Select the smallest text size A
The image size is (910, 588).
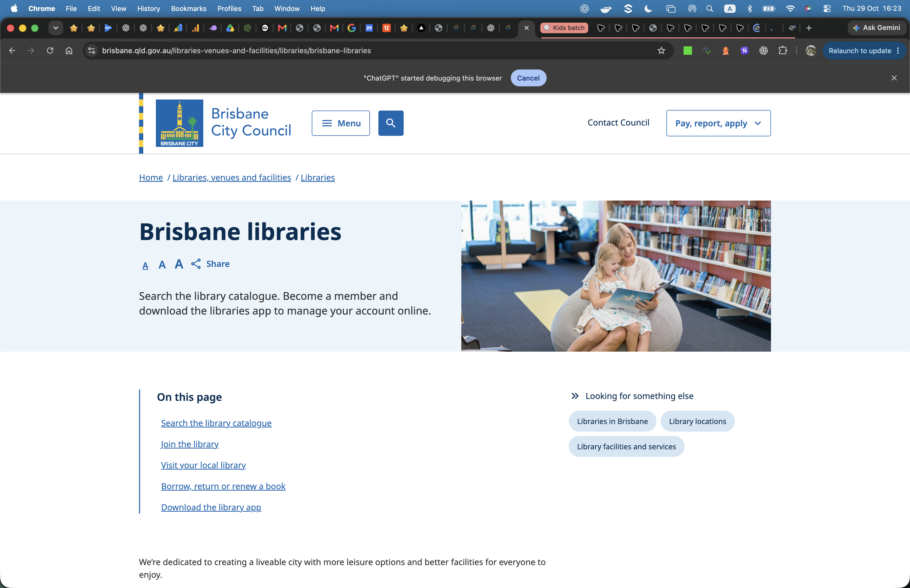coord(145,265)
